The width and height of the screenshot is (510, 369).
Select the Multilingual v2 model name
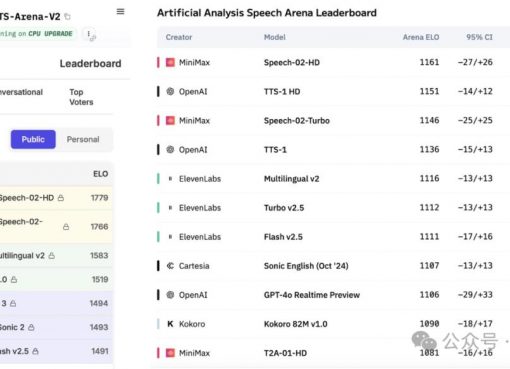(x=291, y=179)
